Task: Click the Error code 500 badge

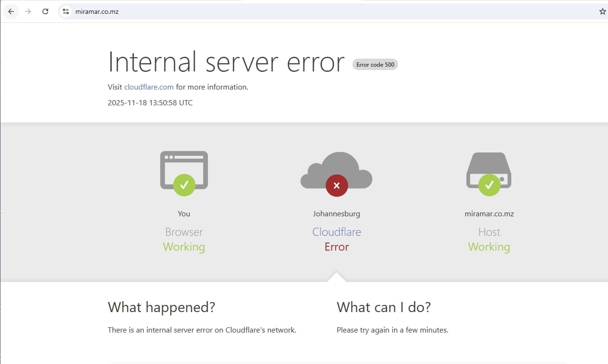Action: [375, 64]
